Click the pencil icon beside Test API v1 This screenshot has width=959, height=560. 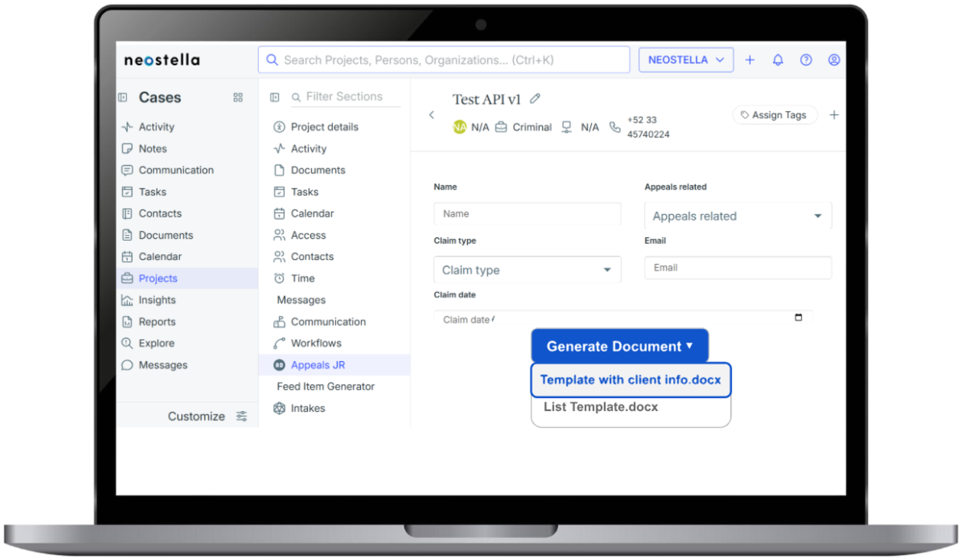(x=535, y=99)
